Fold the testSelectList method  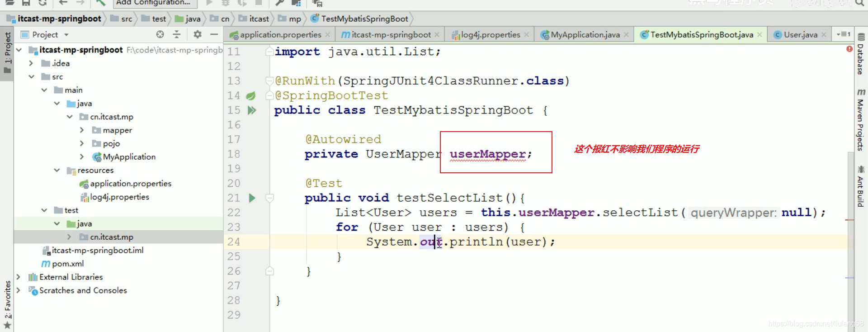pos(269,198)
